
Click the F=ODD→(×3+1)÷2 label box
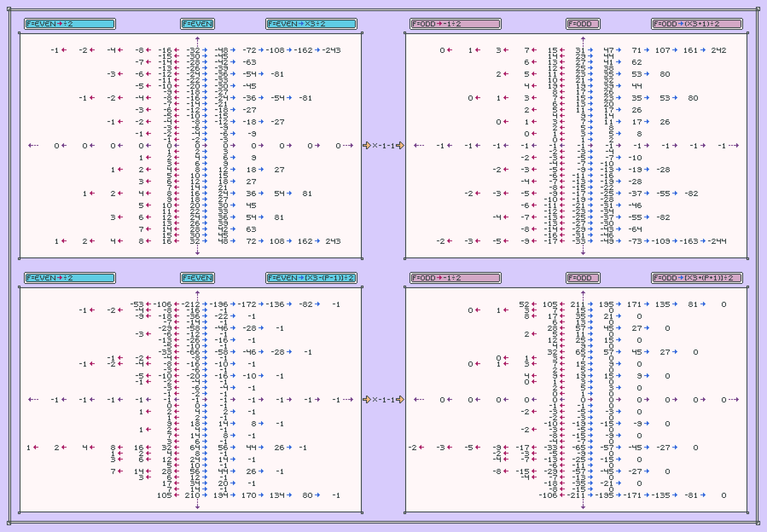[x=697, y=24]
